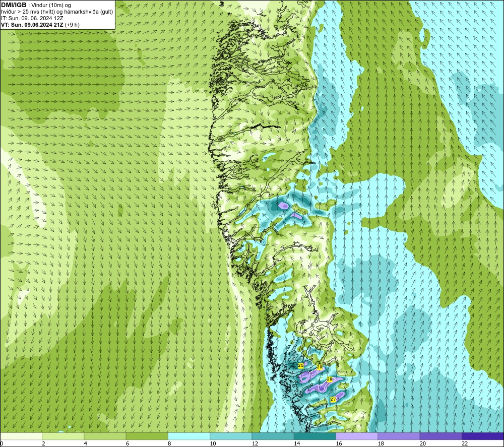
Task: Click legend scale value 14
Action: (x=297, y=444)
